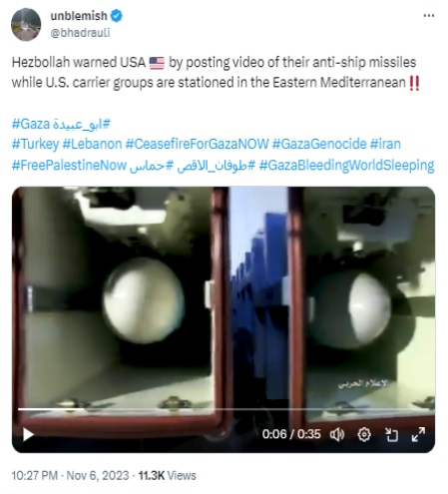
Task: Open the three-dot more options menu
Action: tap(429, 15)
